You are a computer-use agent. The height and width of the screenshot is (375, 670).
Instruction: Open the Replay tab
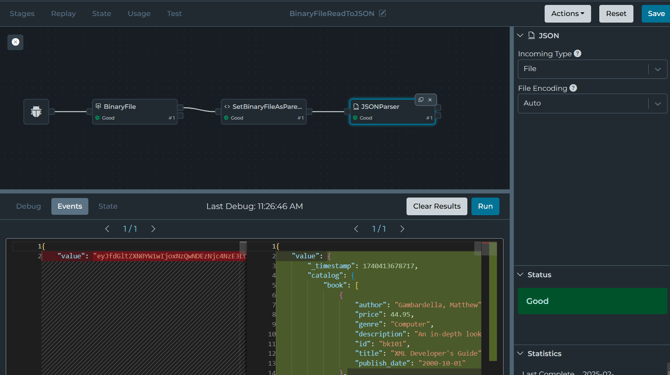63,14
